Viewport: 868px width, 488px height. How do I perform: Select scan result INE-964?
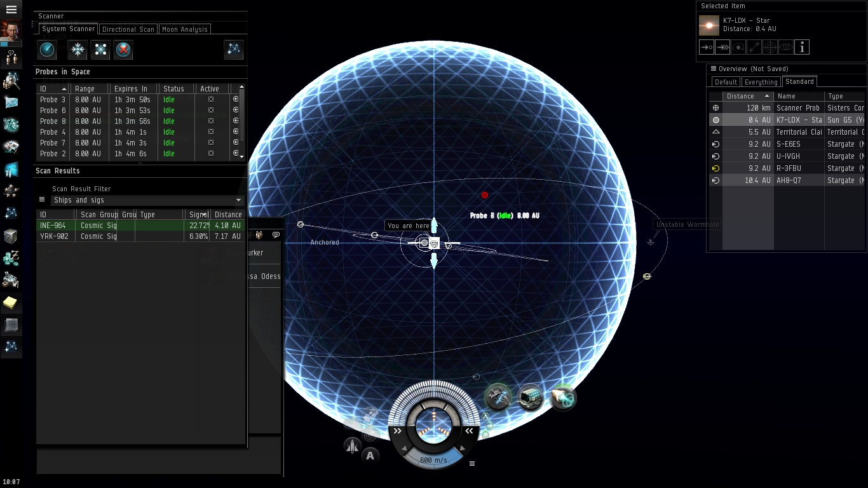tap(140, 226)
